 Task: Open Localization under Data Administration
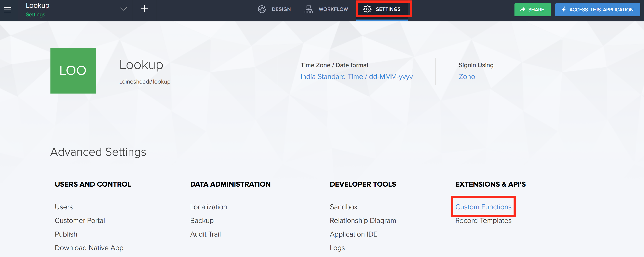(208, 207)
